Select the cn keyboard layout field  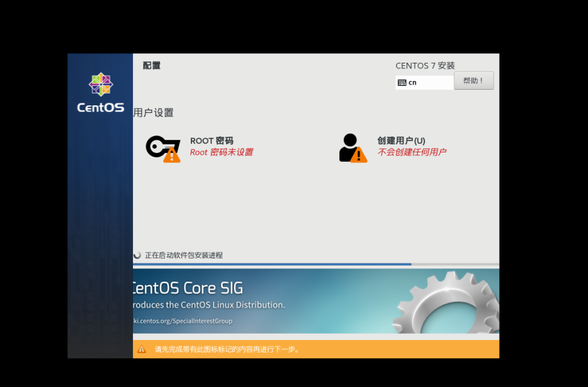click(x=424, y=83)
